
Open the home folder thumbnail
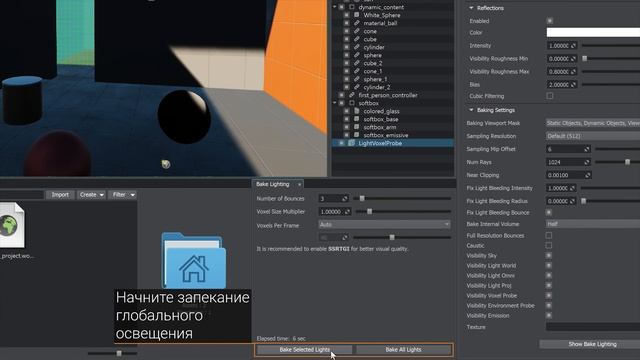(193, 260)
